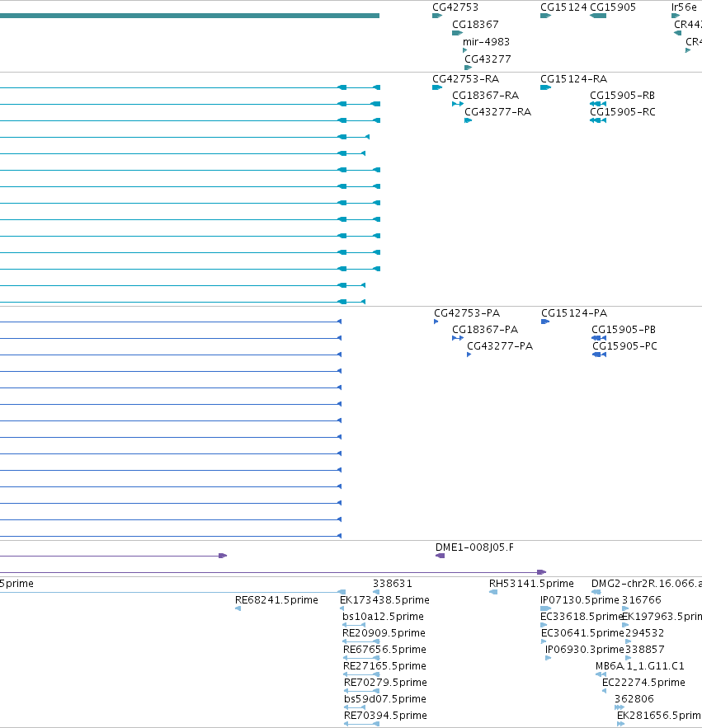The height and width of the screenshot is (728, 702).
Task: Select the CG18367 gene label
Action: pyautogui.click(x=475, y=25)
